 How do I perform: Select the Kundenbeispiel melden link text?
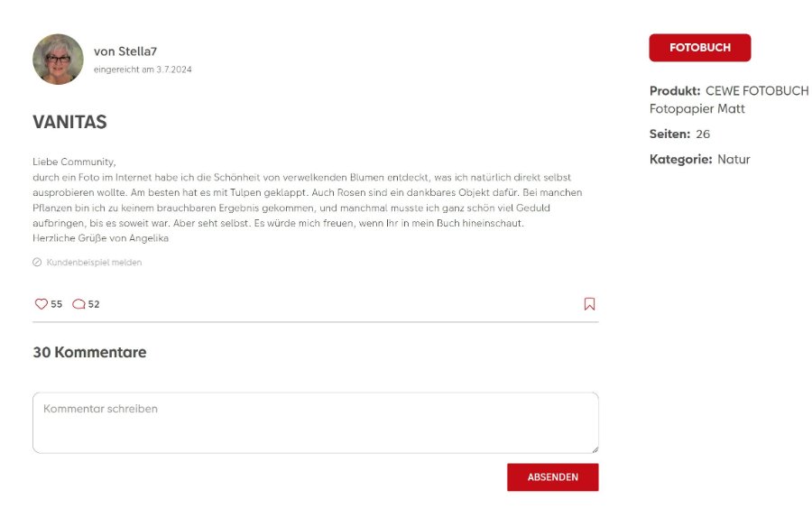[x=94, y=263]
